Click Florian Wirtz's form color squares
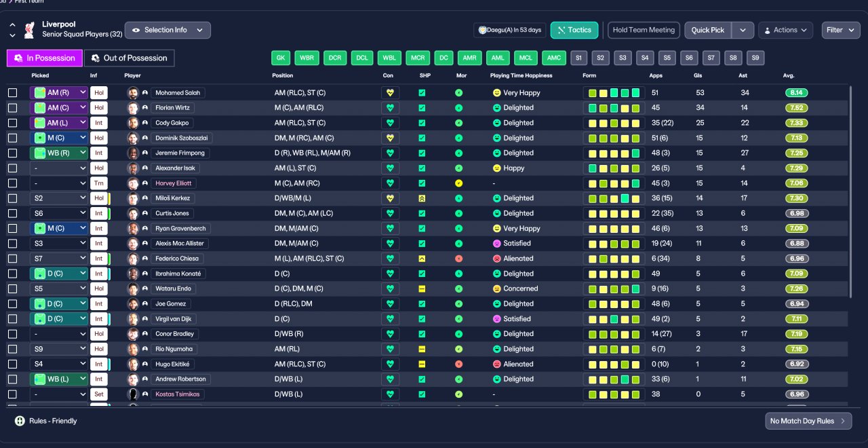Viewport: 868px width, 448px height. 614,108
